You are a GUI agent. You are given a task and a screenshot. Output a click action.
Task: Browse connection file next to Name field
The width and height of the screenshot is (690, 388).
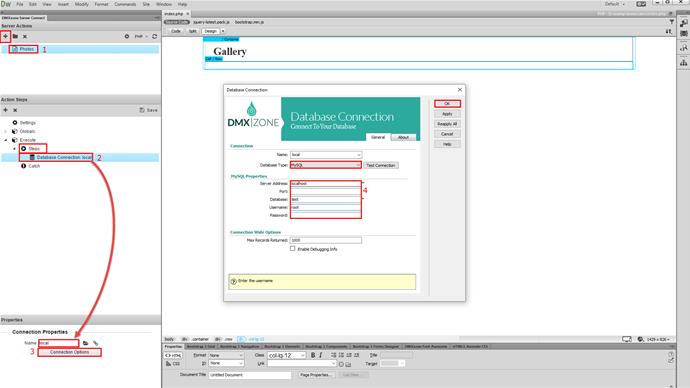(x=86, y=343)
